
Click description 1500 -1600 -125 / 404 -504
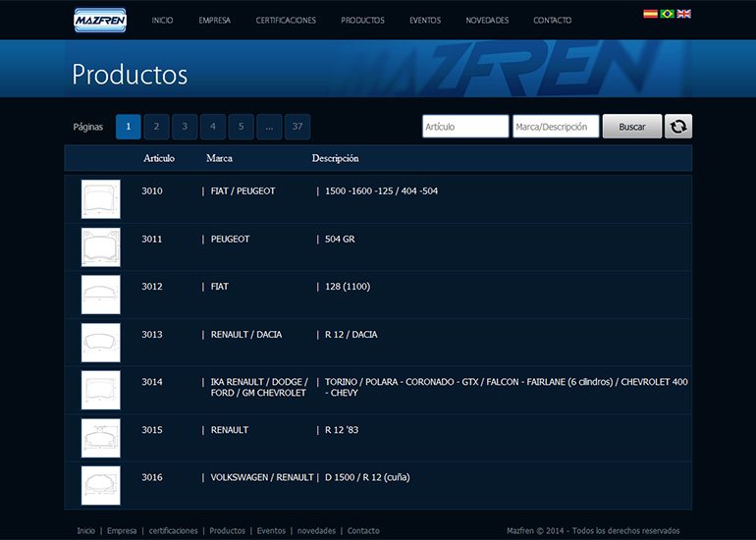pos(381,190)
